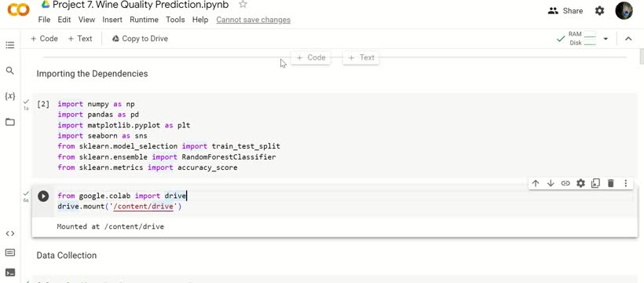644x283 pixels.
Task: Click Copy to Drive button
Action: (140, 39)
